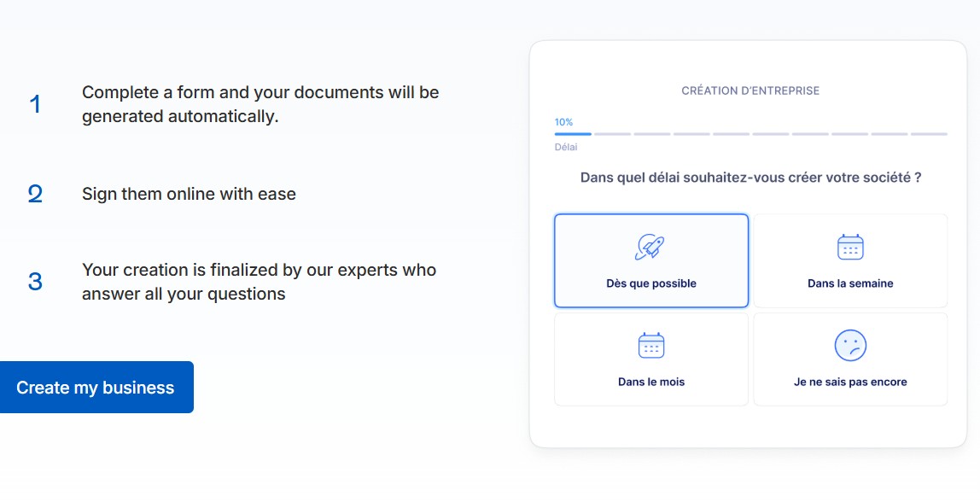Click the filled blue progress bar segment

tap(573, 134)
